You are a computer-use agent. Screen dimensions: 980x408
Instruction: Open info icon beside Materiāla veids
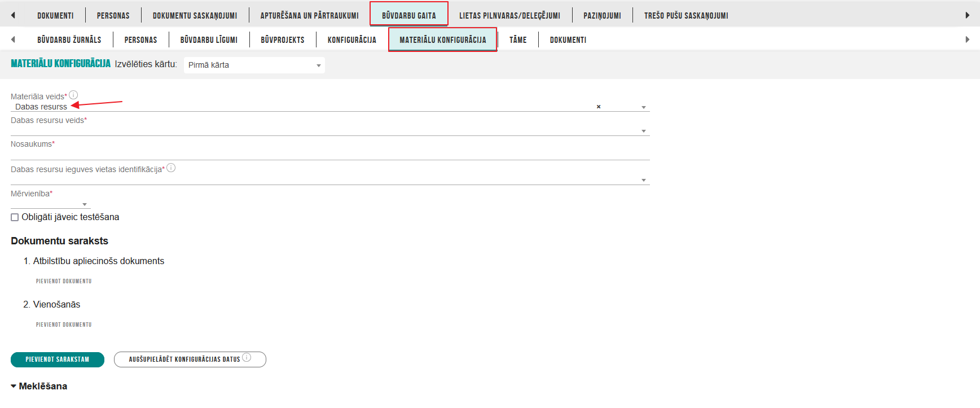click(x=73, y=95)
